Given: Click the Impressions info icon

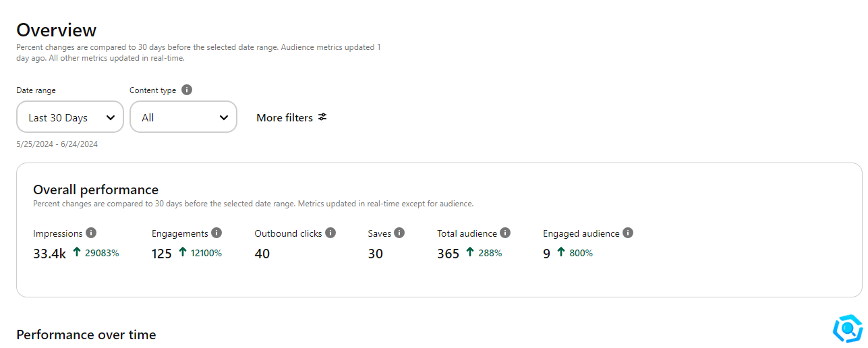Looking at the screenshot, I should click(91, 233).
